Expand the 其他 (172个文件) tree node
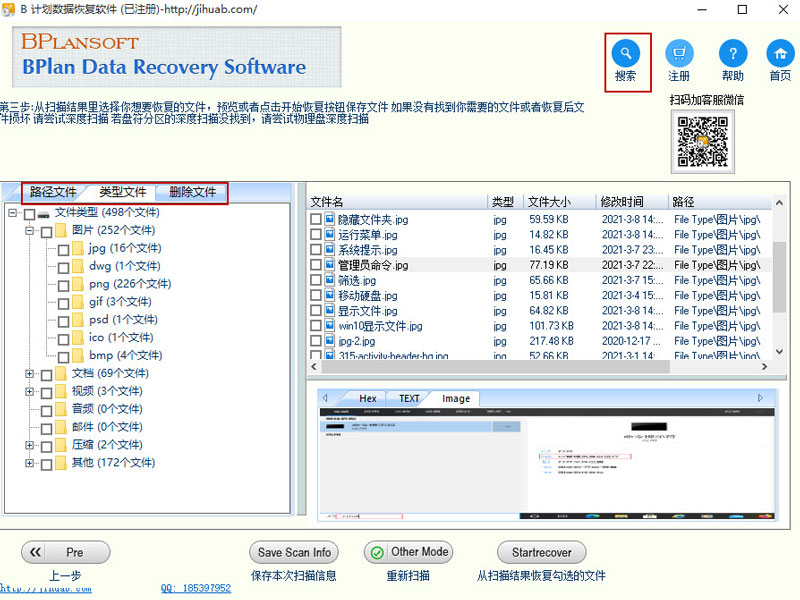Screen dimensions: 800x600 [x=30, y=463]
